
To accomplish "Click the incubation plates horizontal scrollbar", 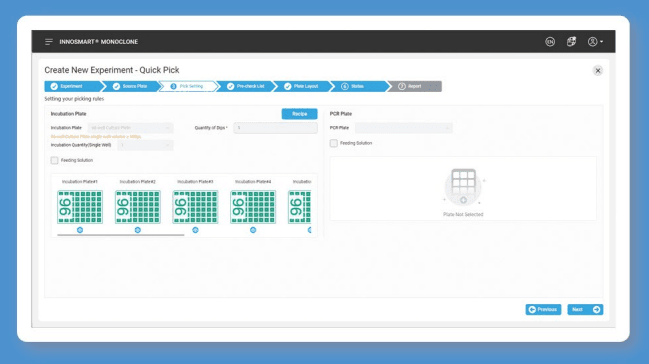I will (x=121, y=235).
